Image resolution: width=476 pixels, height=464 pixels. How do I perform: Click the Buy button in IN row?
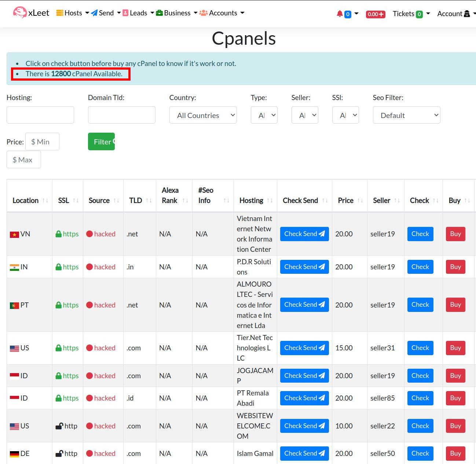click(x=455, y=267)
